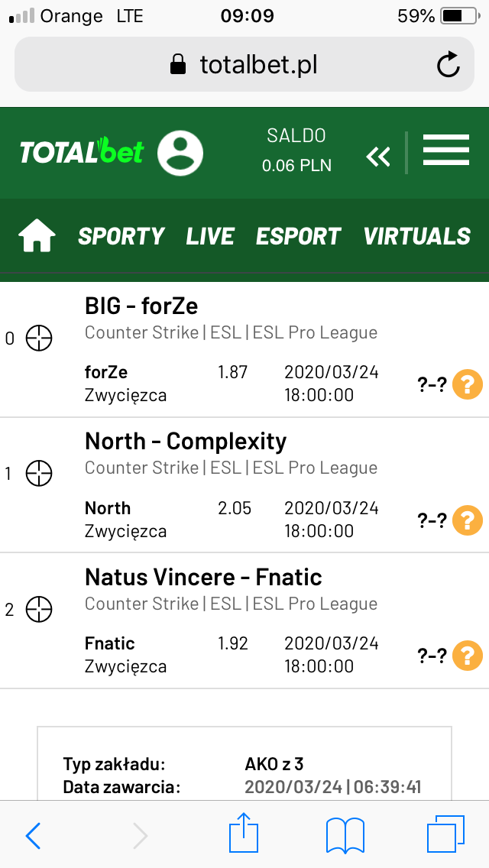Switch to the LIVE tab

tap(210, 236)
